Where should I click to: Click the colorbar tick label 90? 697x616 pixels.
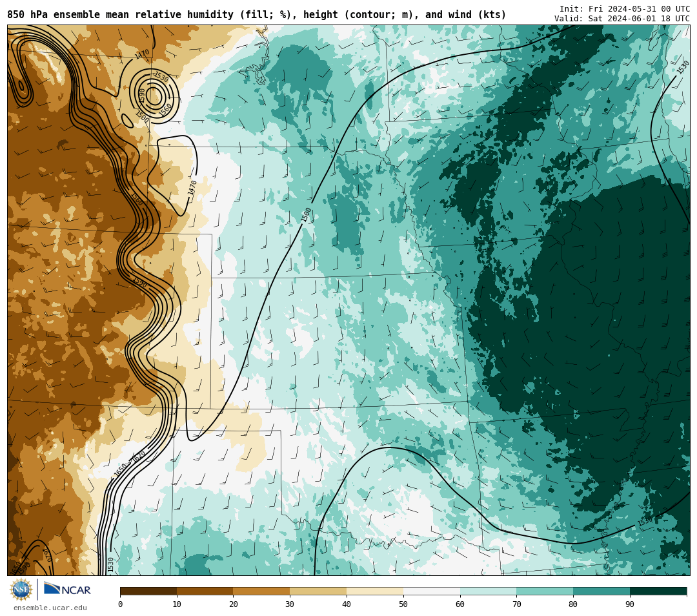[630, 604]
